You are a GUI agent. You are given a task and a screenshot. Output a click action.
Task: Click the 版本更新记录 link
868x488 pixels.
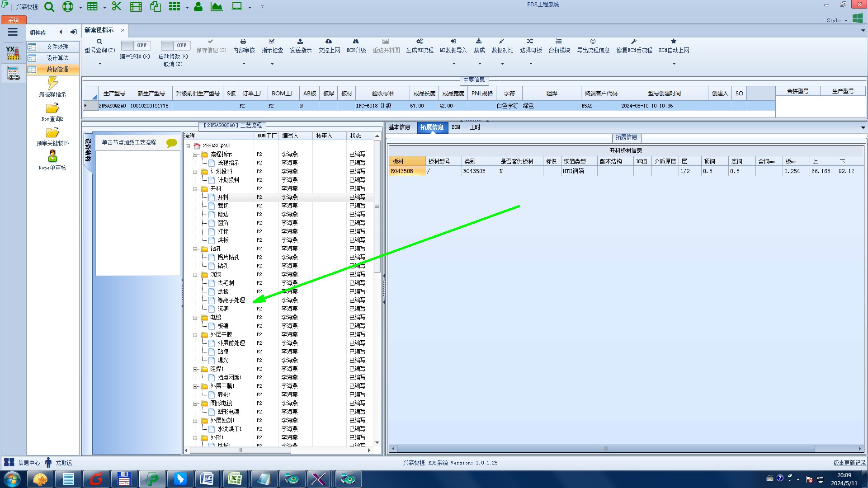coord(849,463)
